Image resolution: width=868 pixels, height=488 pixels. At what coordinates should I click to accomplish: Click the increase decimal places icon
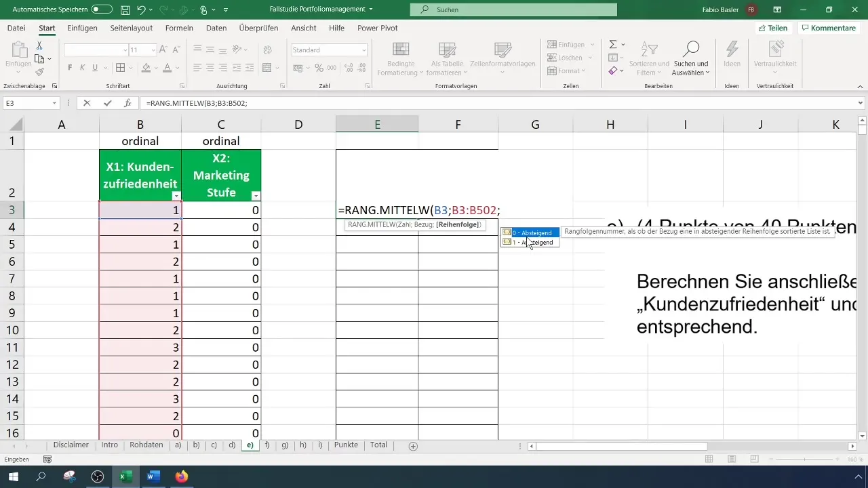349,68
